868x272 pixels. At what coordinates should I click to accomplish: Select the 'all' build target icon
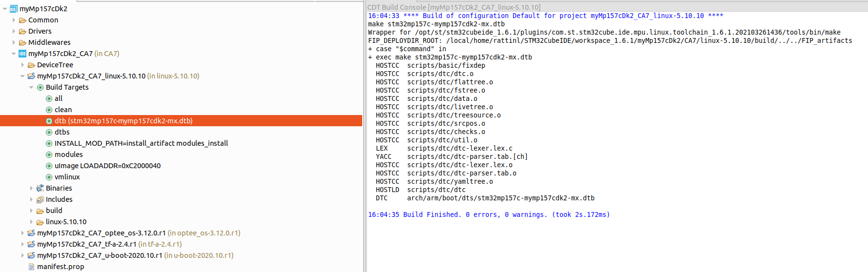(x=49, y=98)
